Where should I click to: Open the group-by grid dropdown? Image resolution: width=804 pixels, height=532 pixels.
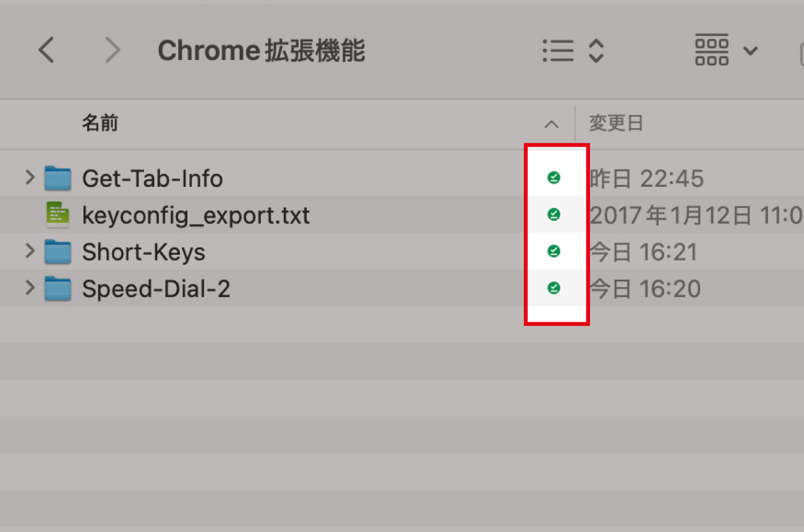[727, 51]
